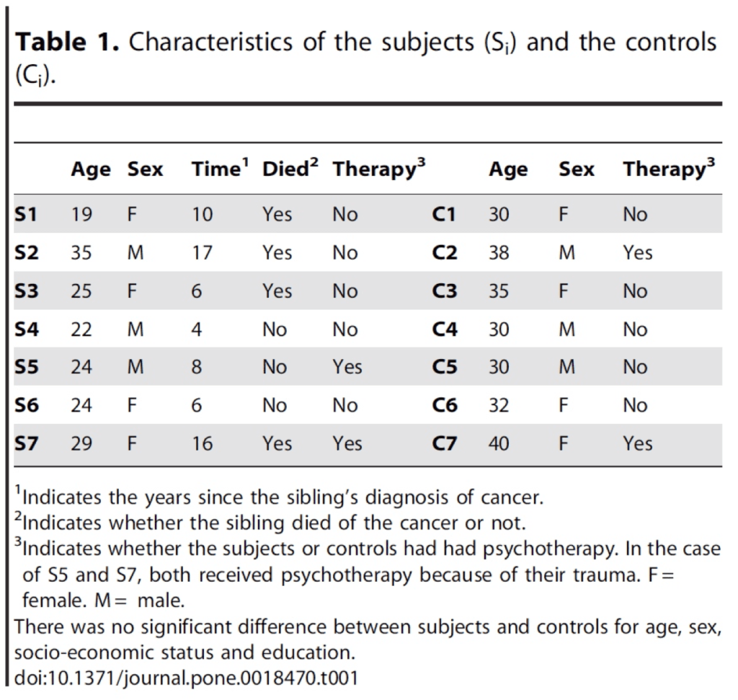Viewport: 738px width, 700px height.
Task: Select the controls' Sex column header
Action: click(577, 169)
